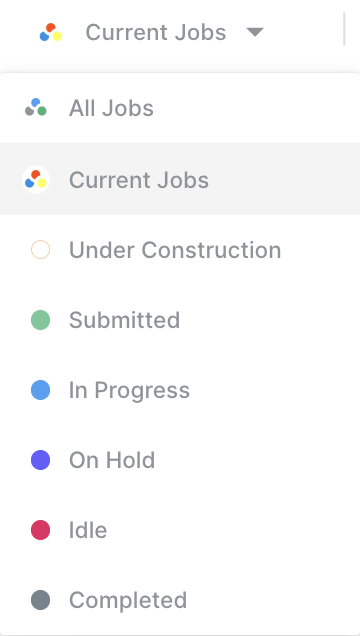Click the green Submitted status dot
The width and height of the screenshot is (360, 636).
[x=41, y=320]
